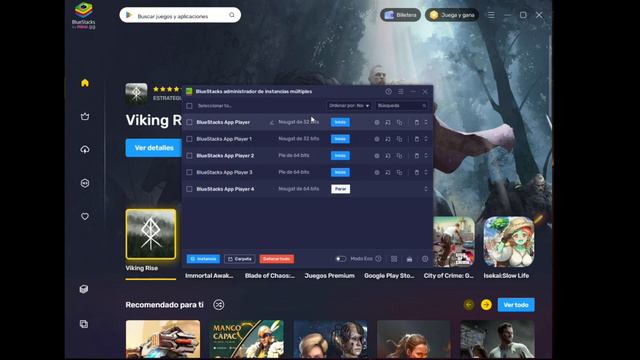Start the BlueStacks App Player 3 instance

tap(340, 172)
